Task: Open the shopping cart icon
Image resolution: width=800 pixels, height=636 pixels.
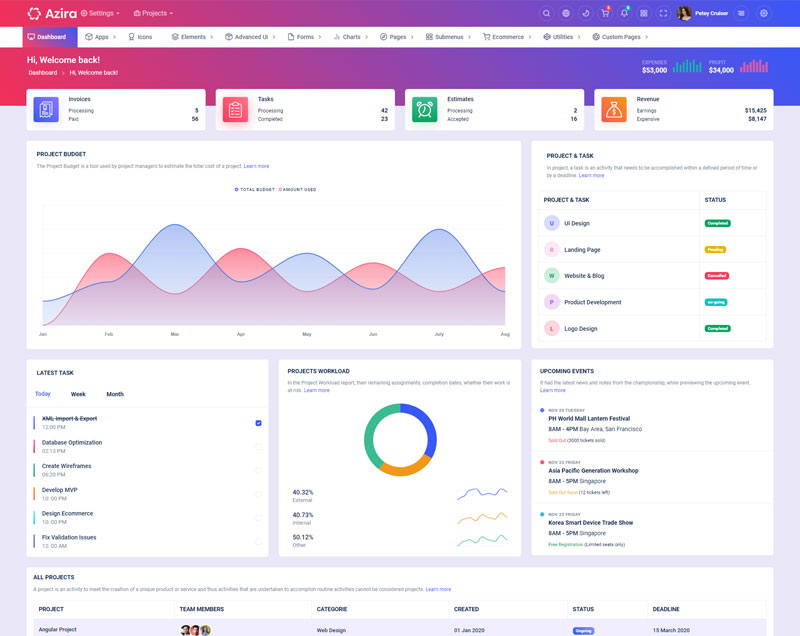Action: click(x=605, y=13)
